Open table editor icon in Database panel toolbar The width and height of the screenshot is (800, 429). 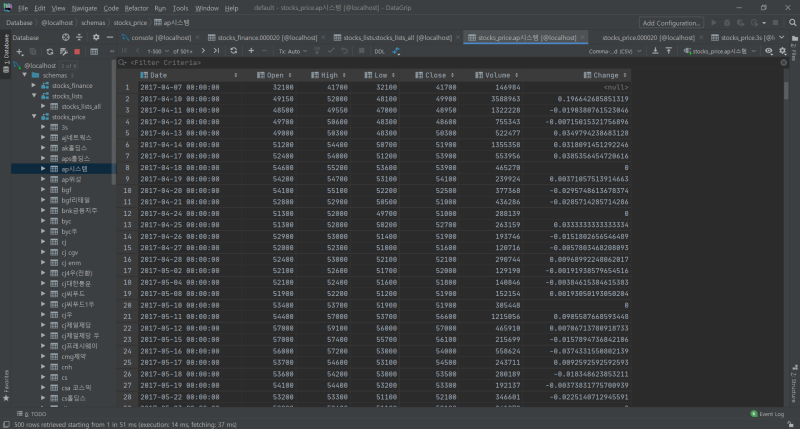coord(94,52)
